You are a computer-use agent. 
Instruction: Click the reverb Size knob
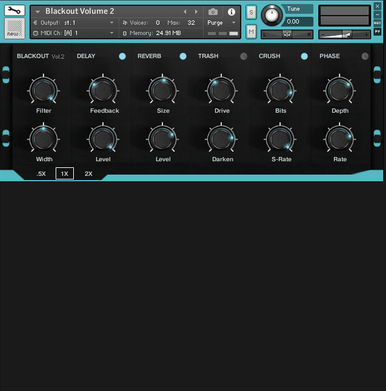162,90
